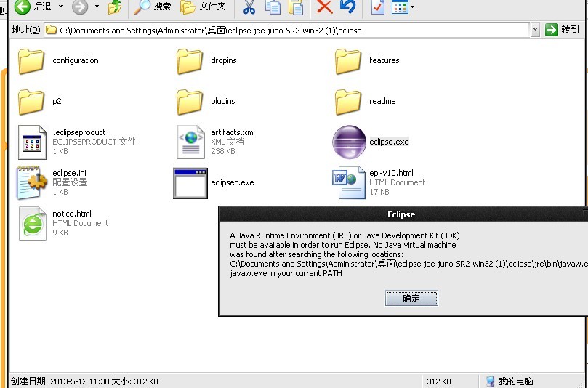Open the forward history dropdown arrow
588x388 pixels.
click(x=97, y=7)
